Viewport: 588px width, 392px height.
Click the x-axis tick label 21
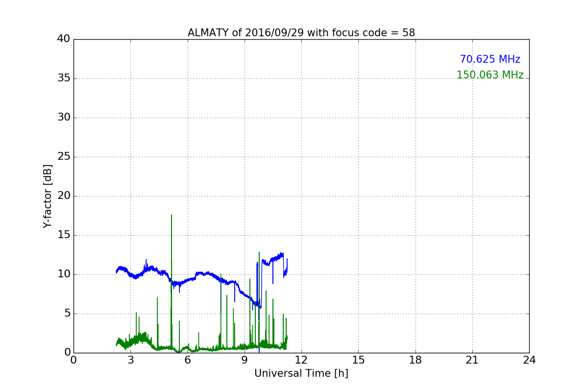coord(472,360)
